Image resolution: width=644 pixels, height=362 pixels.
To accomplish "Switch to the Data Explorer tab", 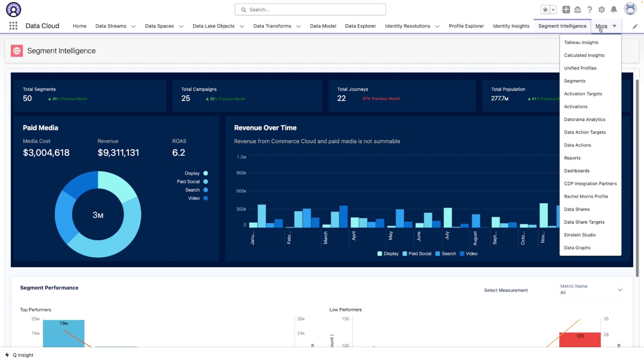I will (x=360, y=26).
